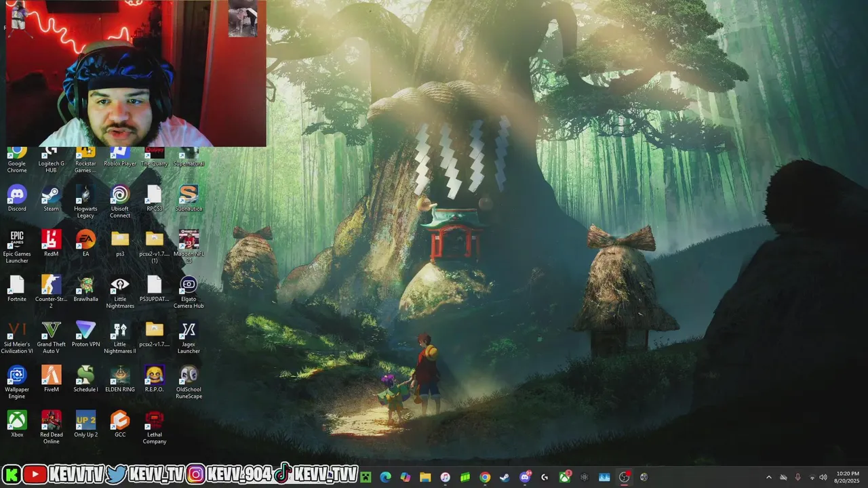Image resolution: width=868 pixels, height=488 pixels.
Task: Open the music app taskbar icon
Action: click(x=446, y=477)
